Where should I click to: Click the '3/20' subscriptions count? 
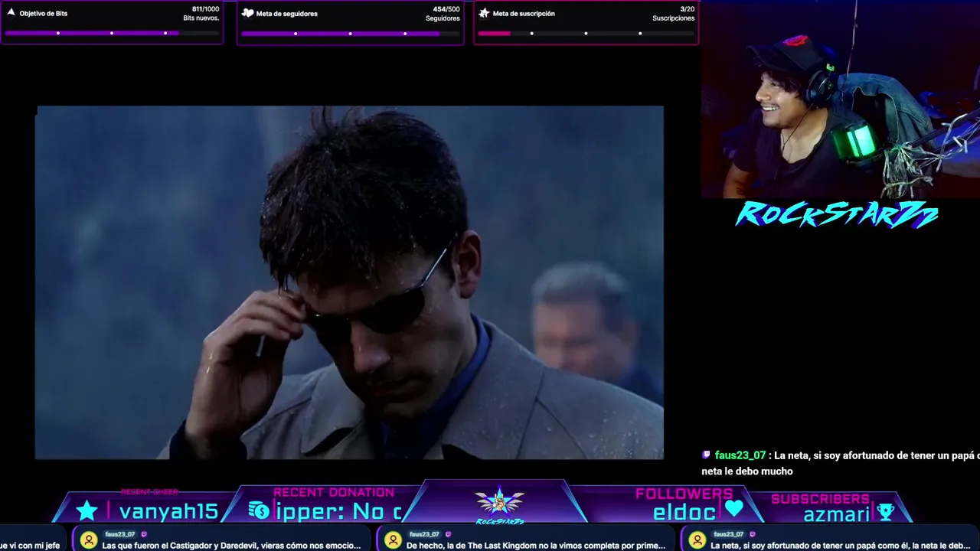(688, 9)
